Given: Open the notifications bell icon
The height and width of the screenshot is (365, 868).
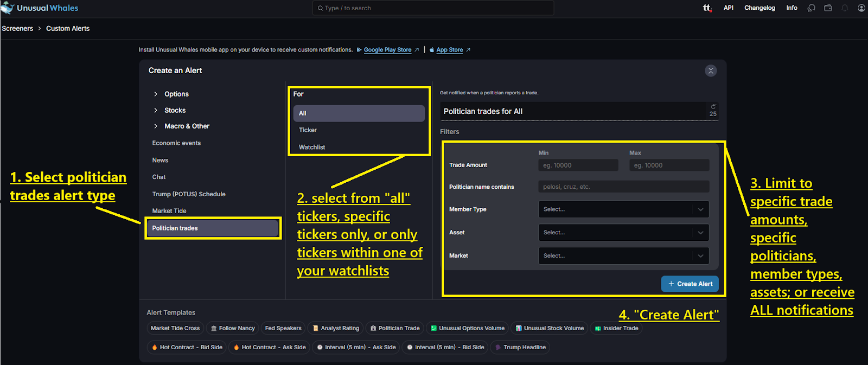Looking at the screenshot, I should click(x=845, y=8).
